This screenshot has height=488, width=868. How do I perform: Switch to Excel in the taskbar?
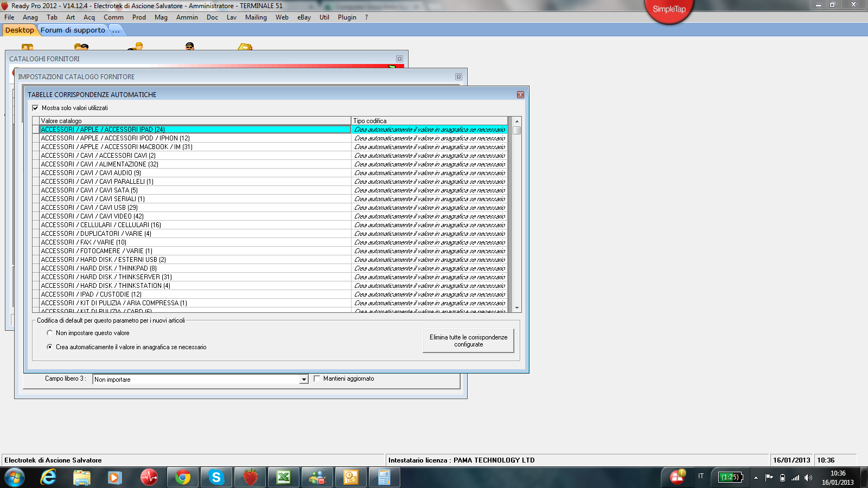click(284, 478)
